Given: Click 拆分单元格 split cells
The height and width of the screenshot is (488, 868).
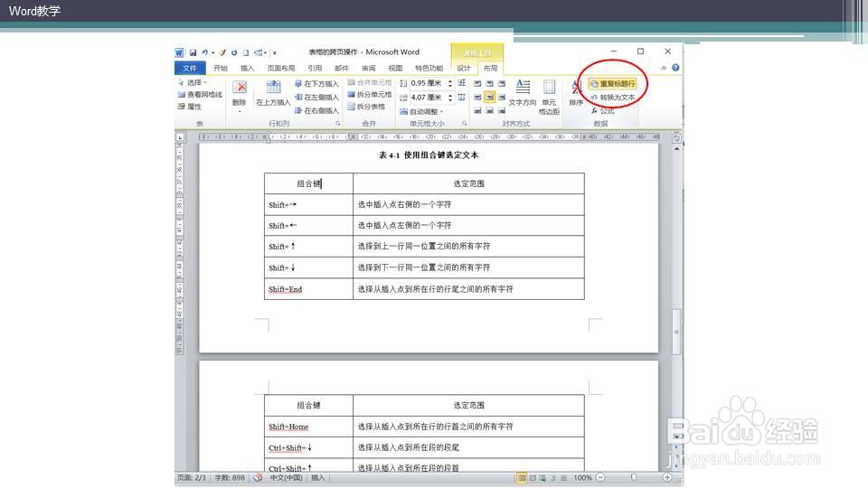Looking at the screenshot, I should 370,95.
